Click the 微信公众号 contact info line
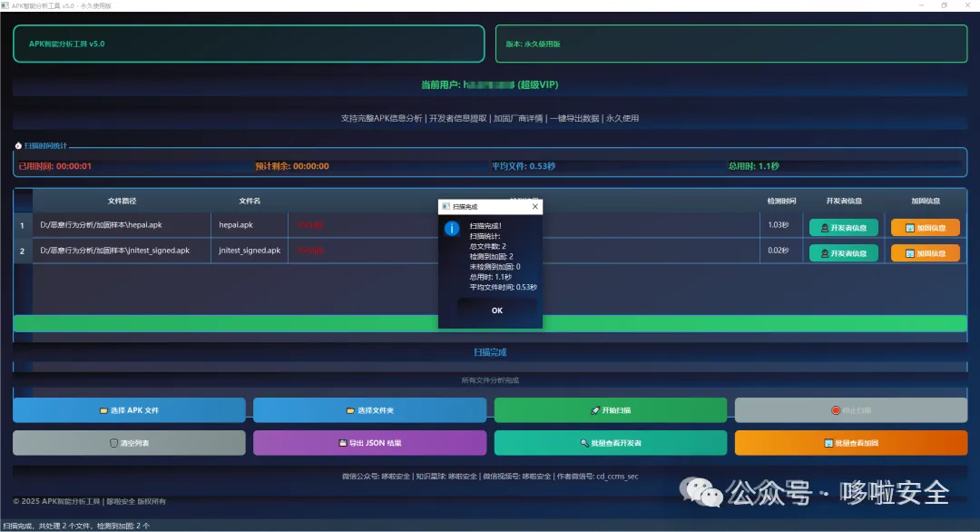This screenshot has height=532, width=980. tap(490, 477)
